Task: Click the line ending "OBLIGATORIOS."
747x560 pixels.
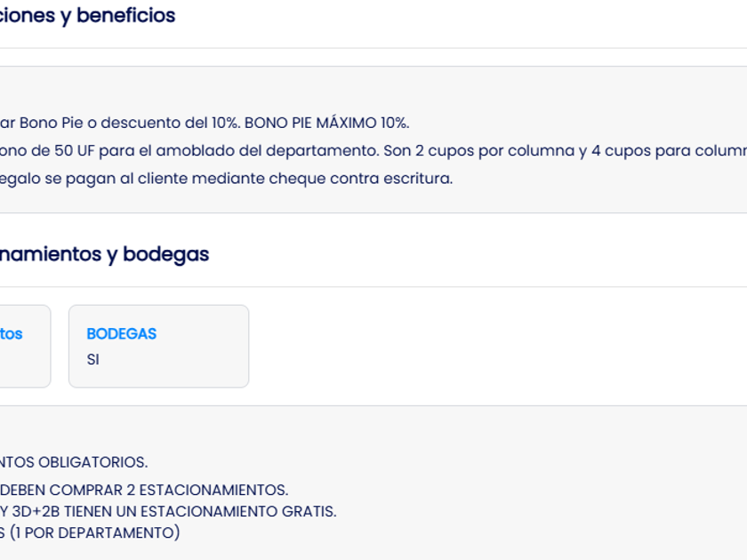Action: point(74,462)
